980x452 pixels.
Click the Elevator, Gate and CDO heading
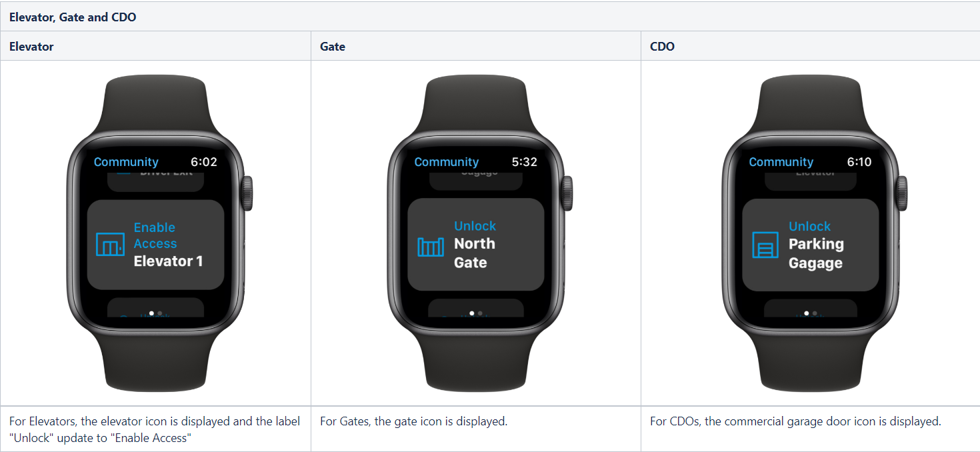click(x=73, y=17)
